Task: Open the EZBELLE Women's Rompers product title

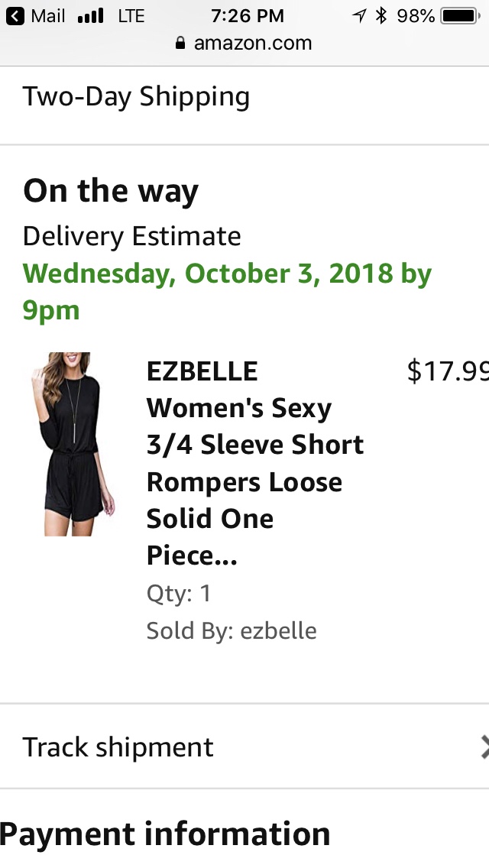Action: pos(254,463)
